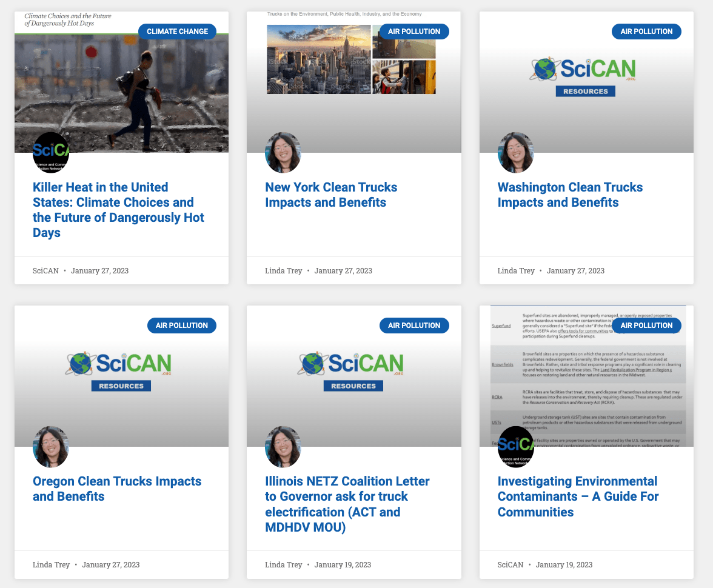The width and height of the screenshot is (713, 588).
Task: Open New York Clean Trucks Impacts and Benefits
Action: point(331,195)
